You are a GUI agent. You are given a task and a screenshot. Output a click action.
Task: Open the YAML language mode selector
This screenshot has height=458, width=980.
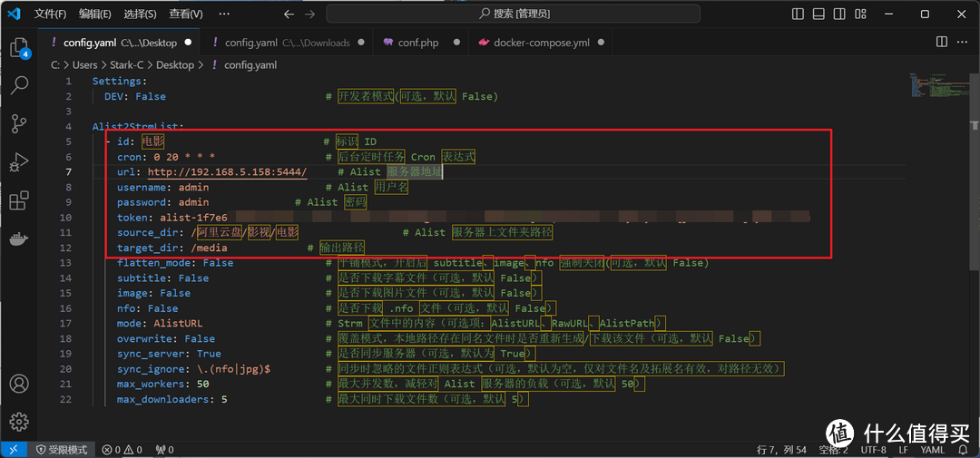[932, 450]
